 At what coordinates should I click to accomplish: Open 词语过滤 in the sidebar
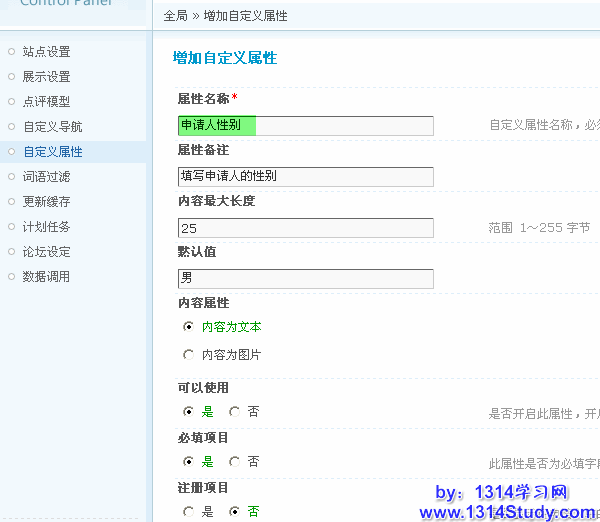coord(46,177)
